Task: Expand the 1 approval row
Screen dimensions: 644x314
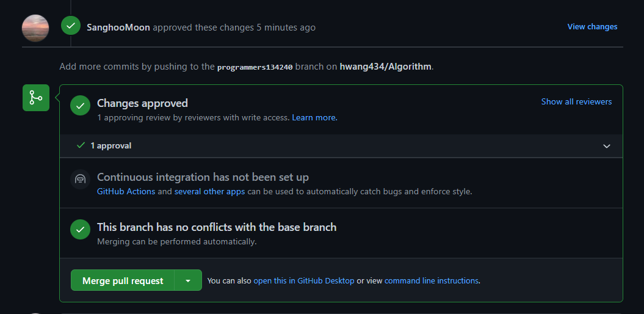Action: coord(341,146)
